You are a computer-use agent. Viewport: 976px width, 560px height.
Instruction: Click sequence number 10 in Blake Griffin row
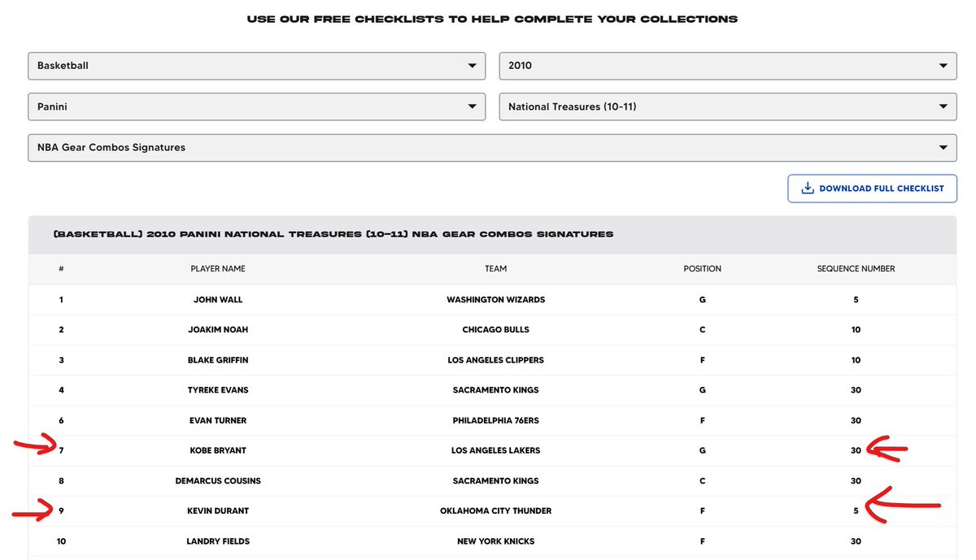pos(856,360)
